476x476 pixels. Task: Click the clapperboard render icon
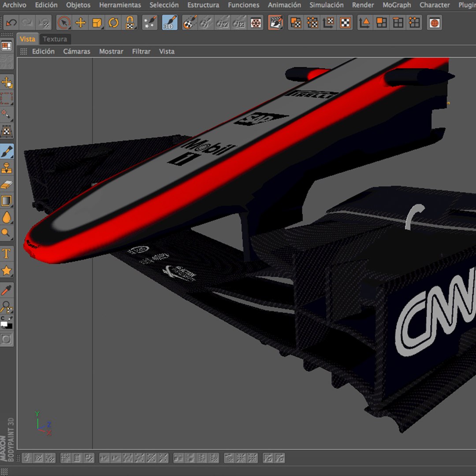point(275,23)
